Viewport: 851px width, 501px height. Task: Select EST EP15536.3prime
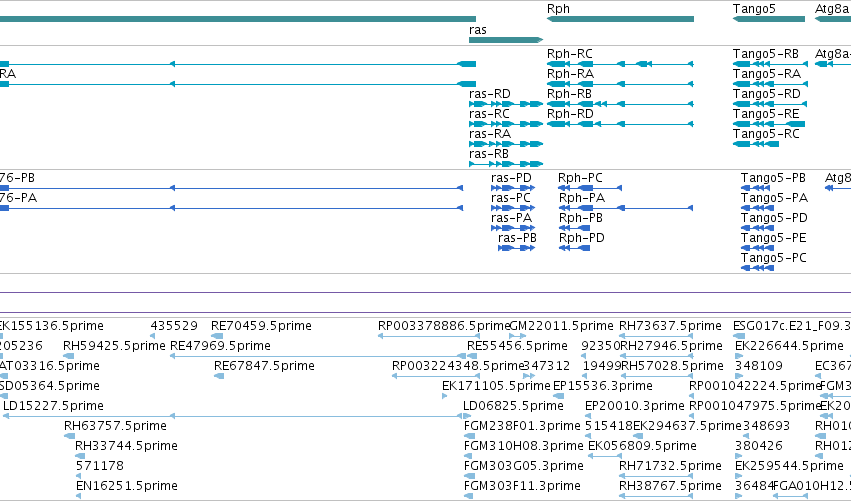[602, 386]
